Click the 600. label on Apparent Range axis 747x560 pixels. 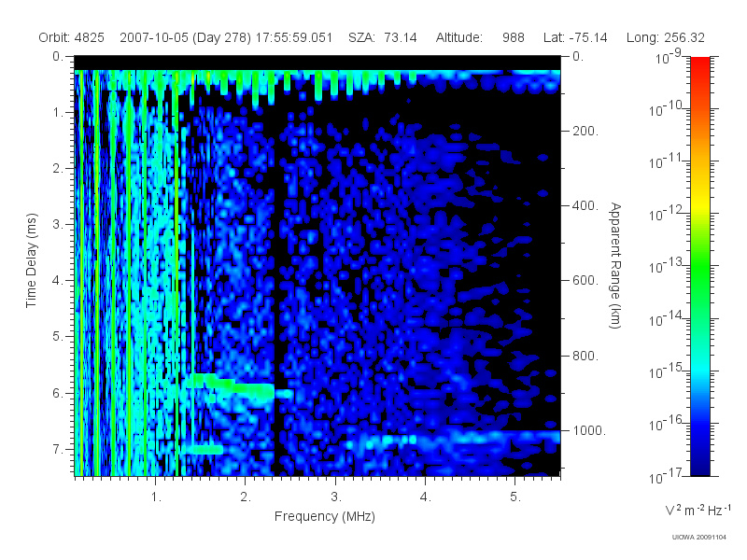pyautogui.click(x=585, y=281)
